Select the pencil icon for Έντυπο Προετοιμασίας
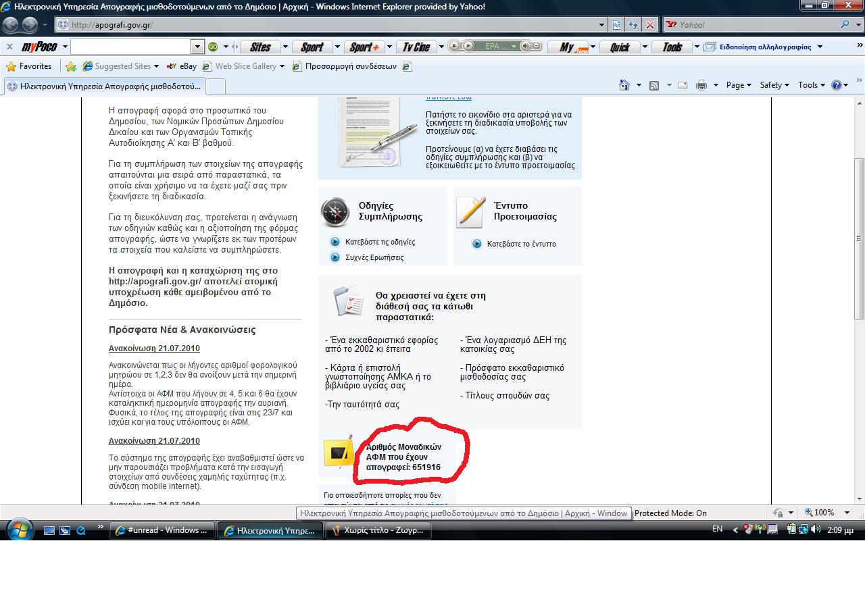This screenshot has height=616, width=865. pyautogui.click(x=471, y=211)
